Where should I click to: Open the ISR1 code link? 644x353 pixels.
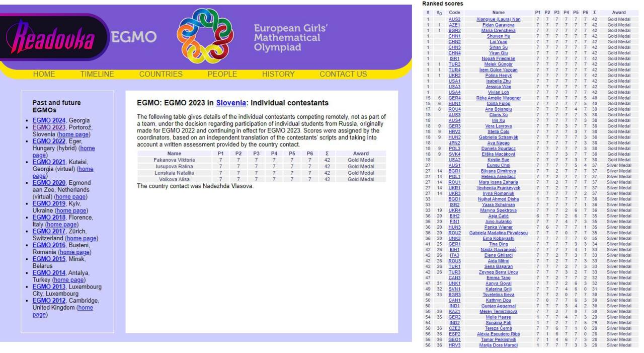pos(454,59)
